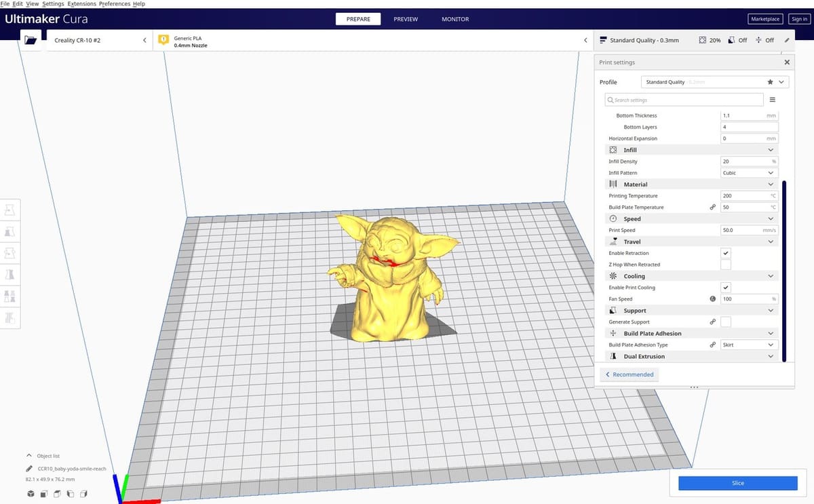The height and width of the screenshot is (504, 814).
Task: Open the Profile Standard Quality dropdown
Action: (x=715, y=82)
